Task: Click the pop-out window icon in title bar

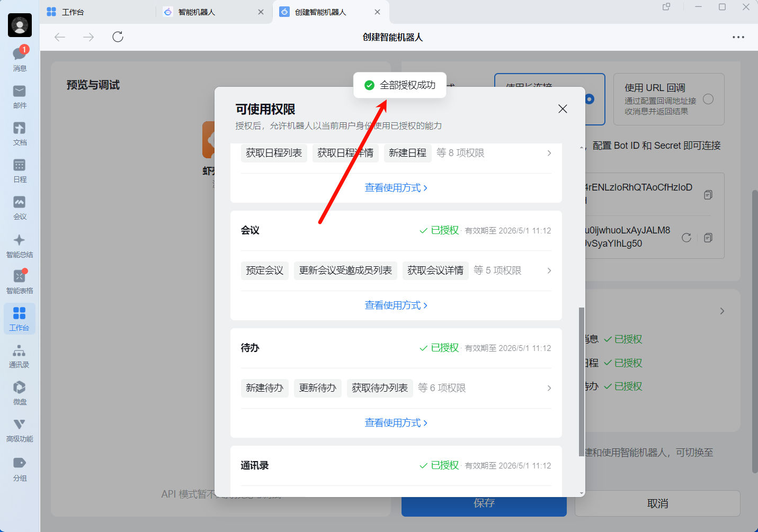Action: pyautogui.click(x=666, y=7)
